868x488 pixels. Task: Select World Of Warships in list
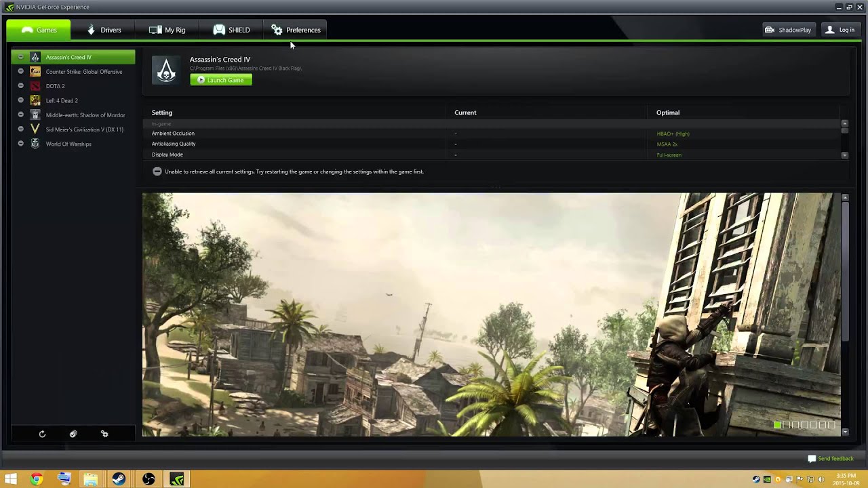pos(73,144)
